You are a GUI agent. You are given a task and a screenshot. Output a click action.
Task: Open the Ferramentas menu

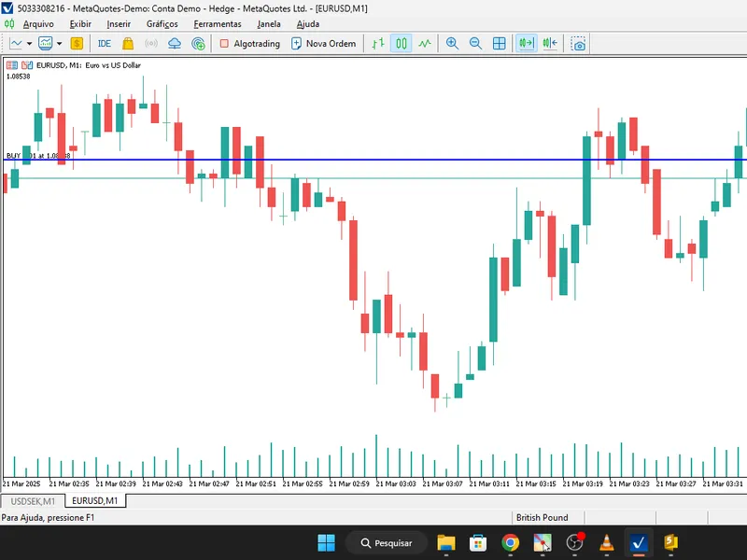point(218,24)
